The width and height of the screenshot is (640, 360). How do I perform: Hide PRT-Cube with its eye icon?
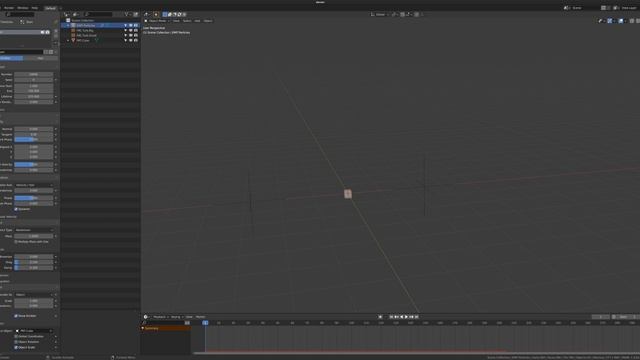(x=131, y=40)
